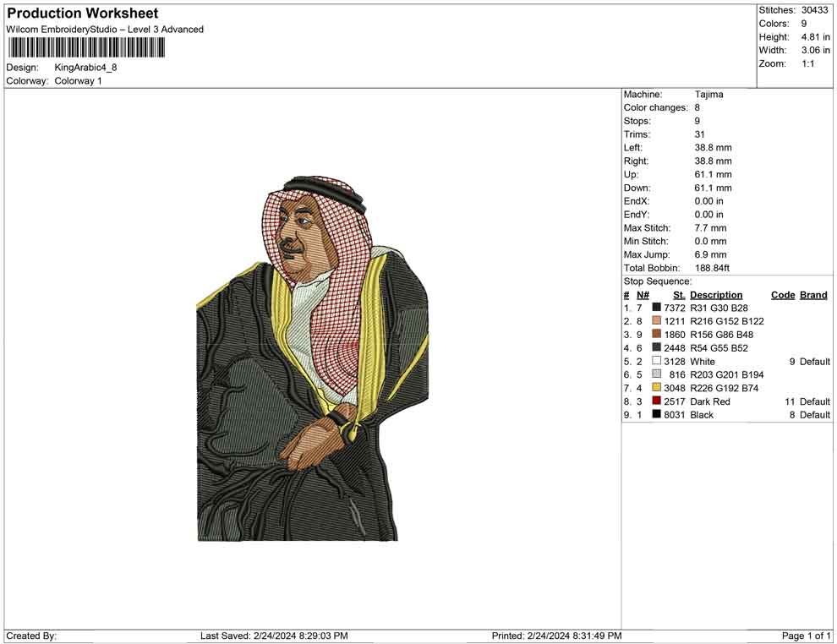The width and height of the screenshot is (837, 644).
Task: Click the 'St.' column header
Action: pyautogui.click(x=679, y=294)
